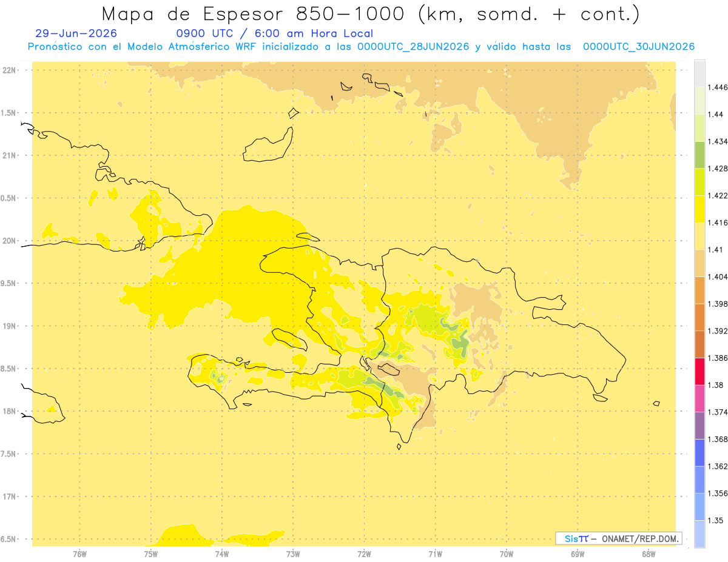728x562 pixels.
Task: Pick the pink 1.374–1.38 legend swatch
Action: tap(699, 398)
